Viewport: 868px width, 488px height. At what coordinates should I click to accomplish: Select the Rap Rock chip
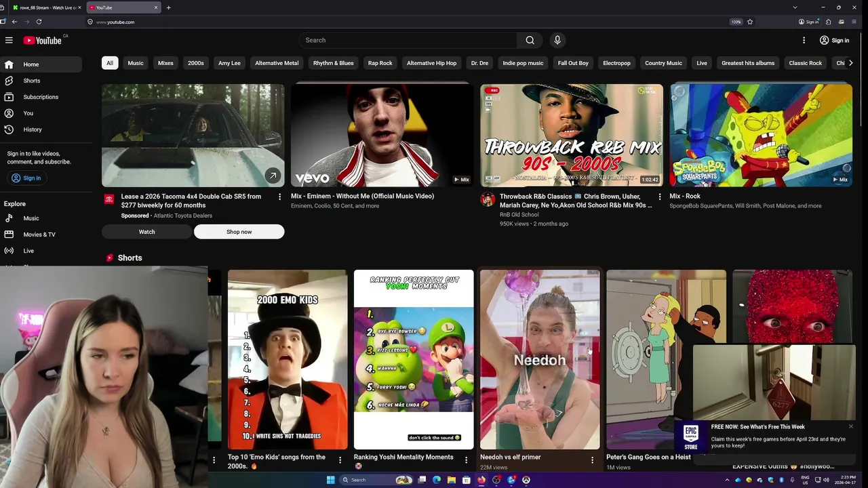click(380, 63)
